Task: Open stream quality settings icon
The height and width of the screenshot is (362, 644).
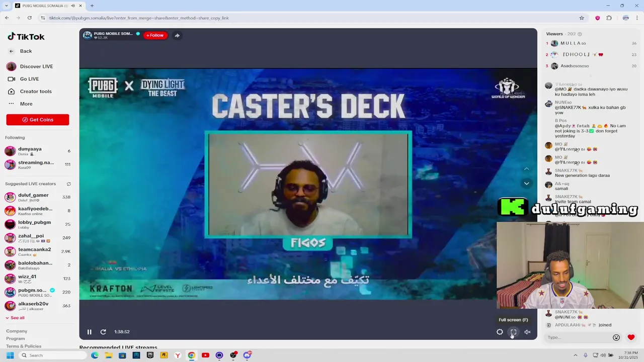Action: click(x=500, y=332)
